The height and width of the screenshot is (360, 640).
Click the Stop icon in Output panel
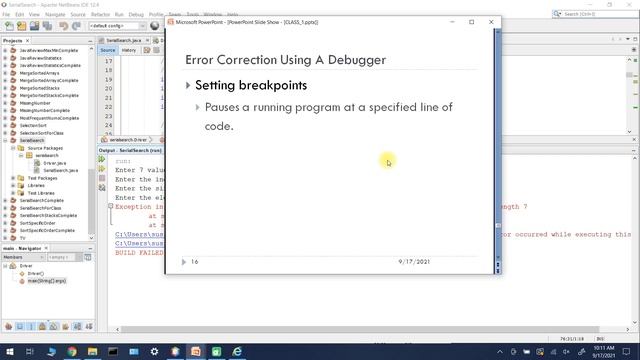[x=102, y=178]
